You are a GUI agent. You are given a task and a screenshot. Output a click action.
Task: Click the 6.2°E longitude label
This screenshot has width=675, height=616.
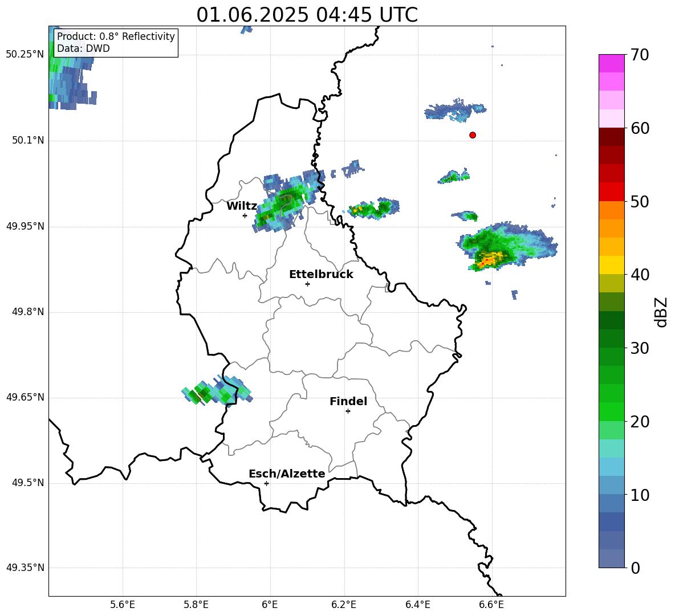[x=344, y=605]
